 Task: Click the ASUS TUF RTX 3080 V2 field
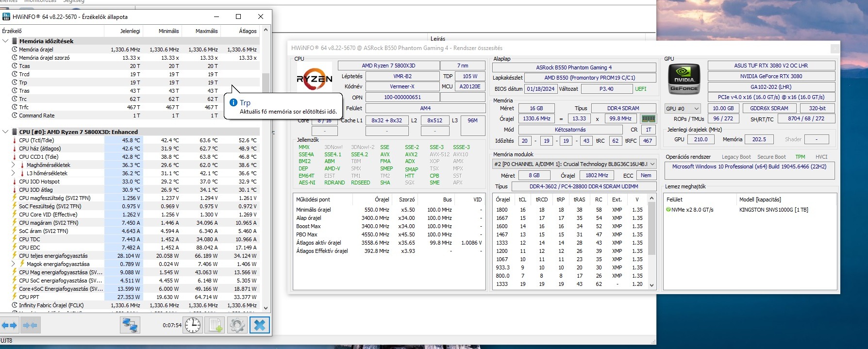771,66
